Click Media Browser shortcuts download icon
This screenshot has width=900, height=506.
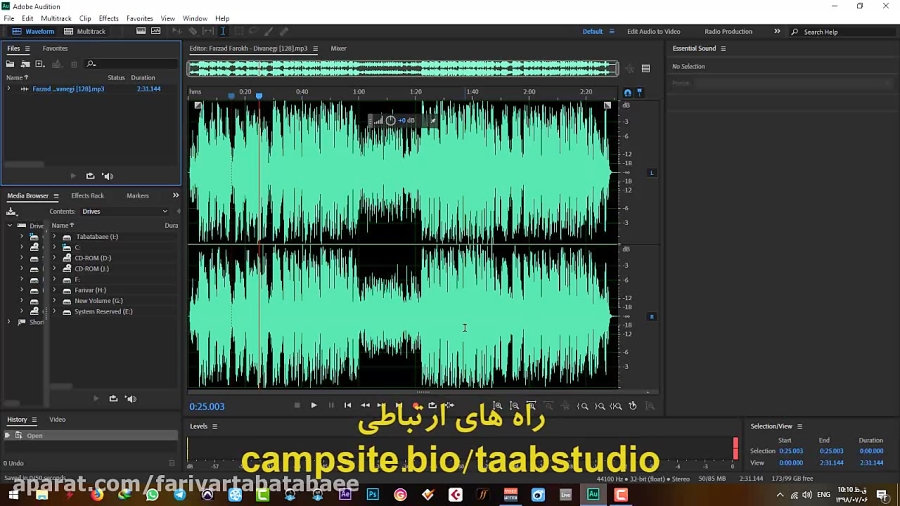tap(11, 212)
